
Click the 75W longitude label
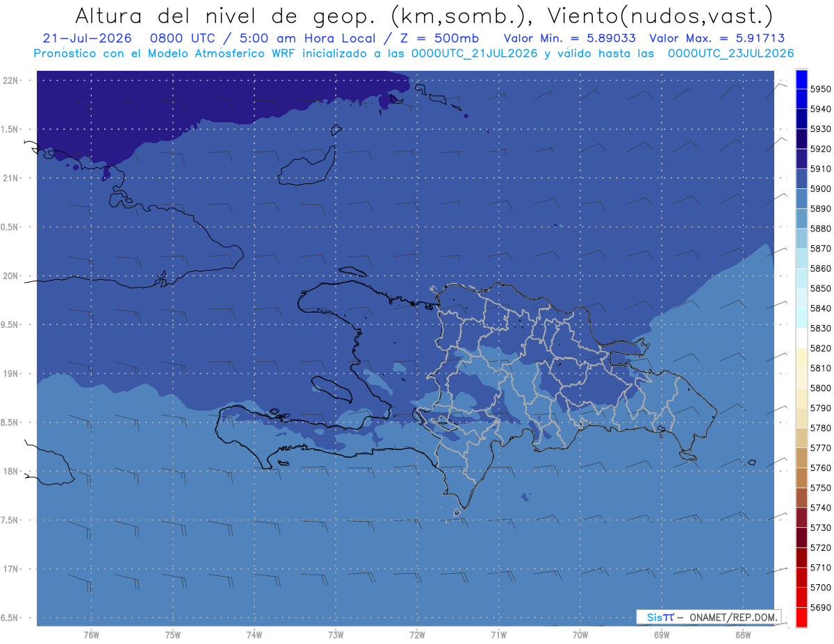click(173, 635)
